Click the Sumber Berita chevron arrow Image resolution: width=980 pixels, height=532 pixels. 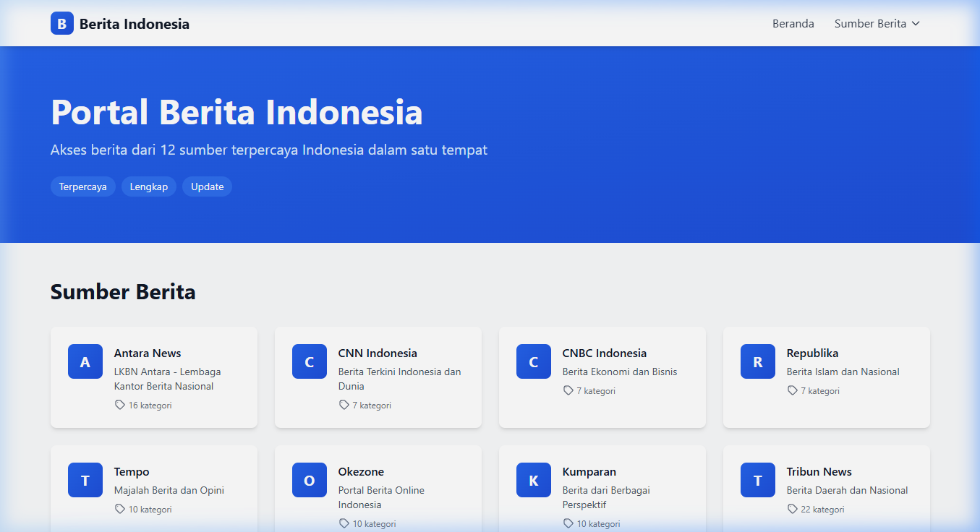point(916,24)
